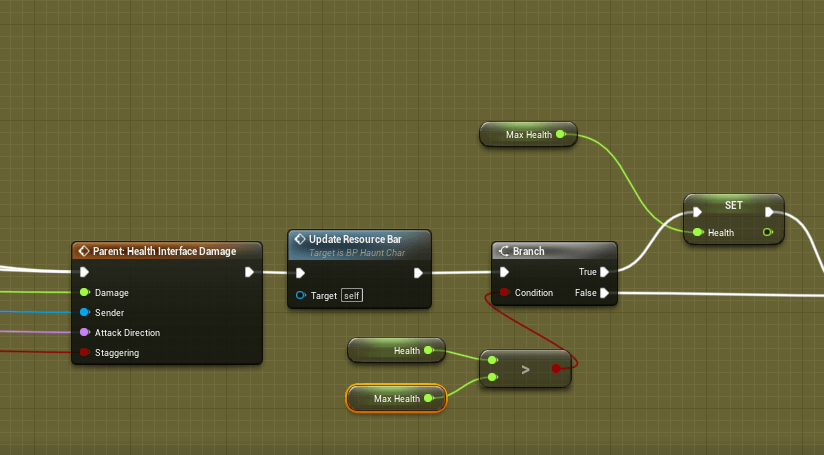Click the green Damage pin
Image resolution: width=824 pixels, height=455 pixels.
(85, 293)
